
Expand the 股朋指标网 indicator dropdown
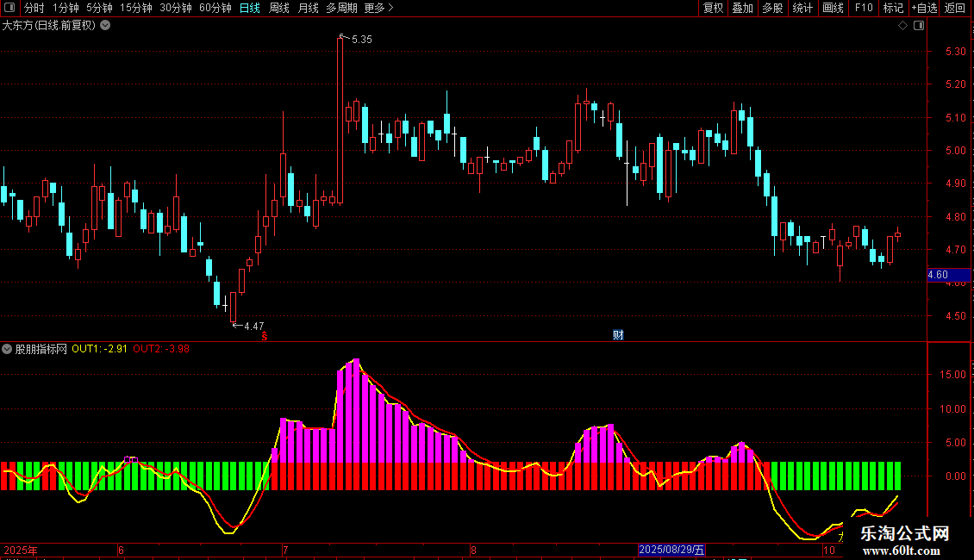(x=7, y=349)
